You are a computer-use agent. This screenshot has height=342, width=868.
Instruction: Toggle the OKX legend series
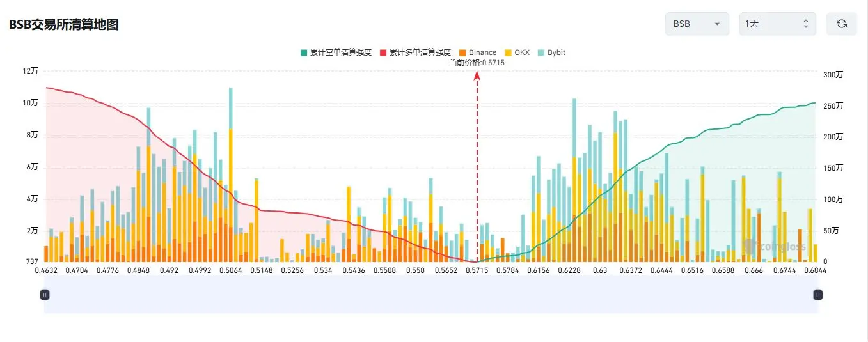(x=517, y=52)
